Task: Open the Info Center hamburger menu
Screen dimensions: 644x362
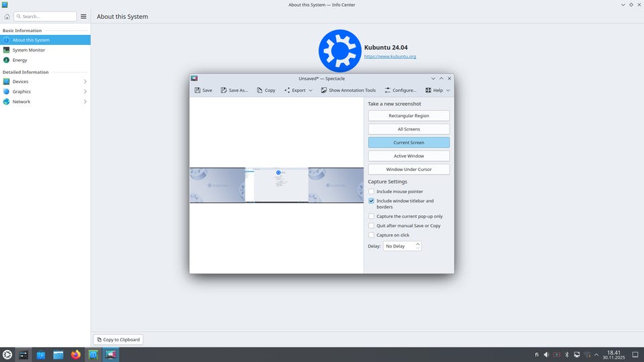Action: point(83,16)
